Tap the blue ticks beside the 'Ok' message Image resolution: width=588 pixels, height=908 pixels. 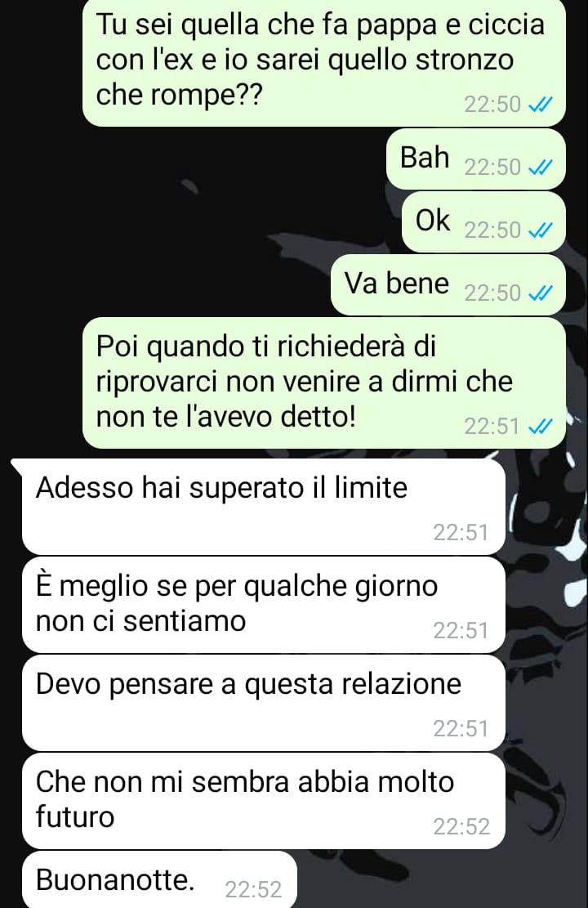(541, 230)
